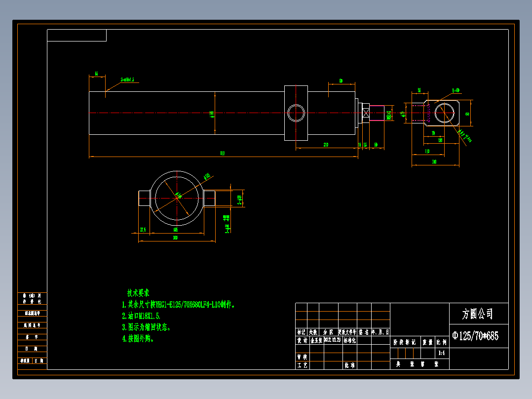Click the 更改文件号 header cell
Image resolution: width=532 pixels, height=399 pixels.
point(347,332)
